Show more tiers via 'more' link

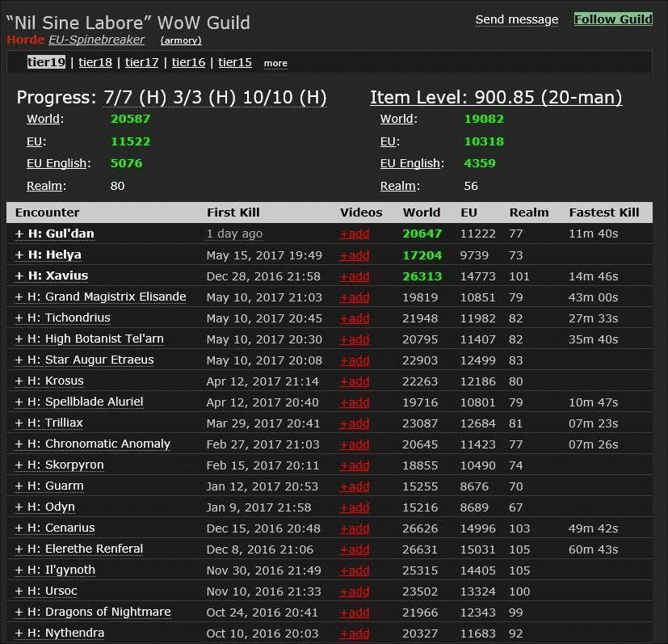click(275, 63)
